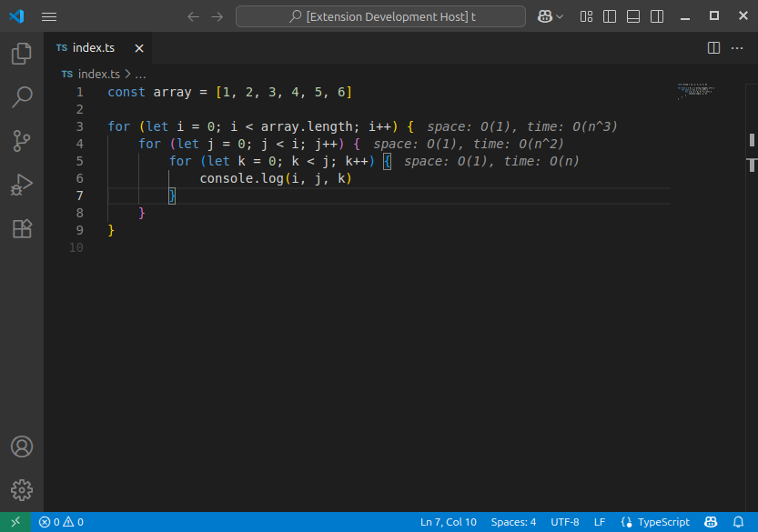
Task: Split the editor to the right
Action: [713, 48]
